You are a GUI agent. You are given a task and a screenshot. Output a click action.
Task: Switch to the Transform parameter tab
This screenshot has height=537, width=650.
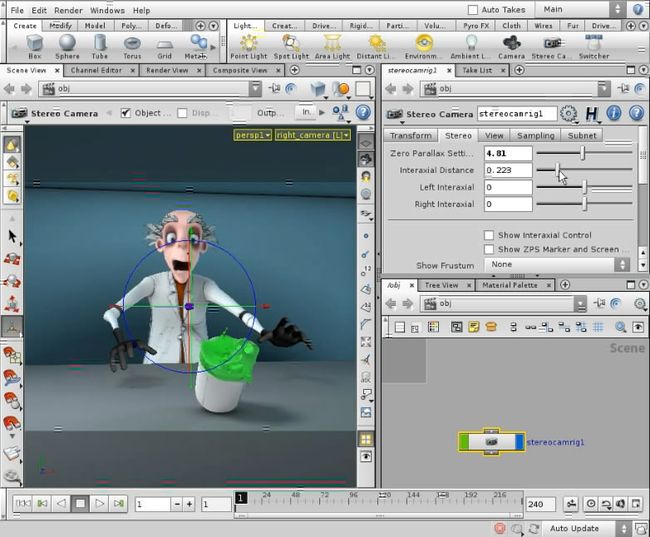(410, 136)
